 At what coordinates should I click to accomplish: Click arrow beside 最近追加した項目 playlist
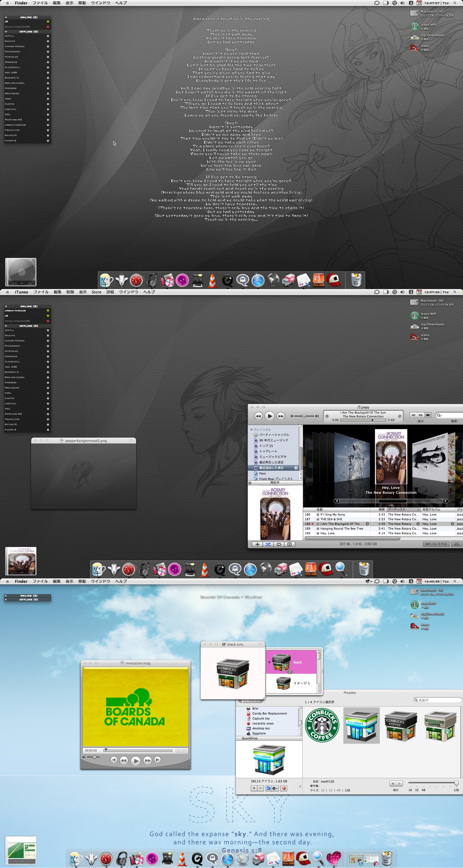296,468
